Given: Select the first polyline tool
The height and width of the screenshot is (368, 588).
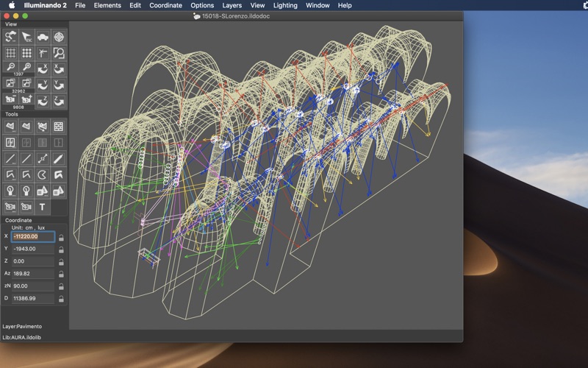Looking at the screenshot, I should click(x=10, y=175).
